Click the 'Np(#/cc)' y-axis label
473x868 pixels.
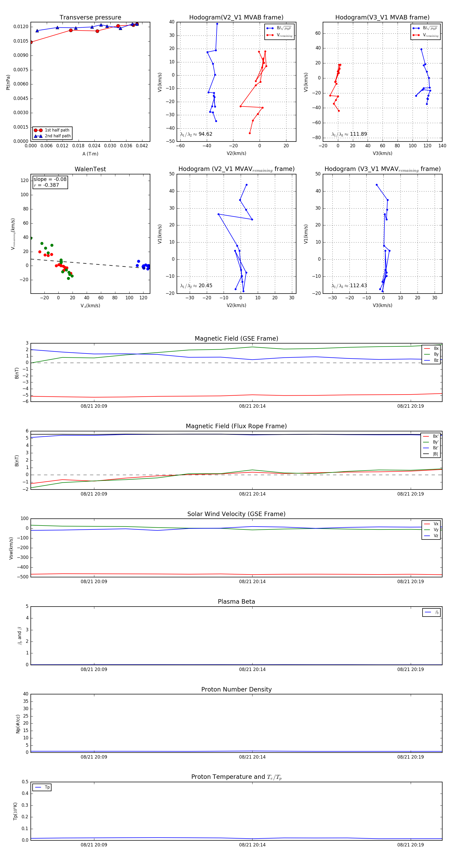point(18,724)
